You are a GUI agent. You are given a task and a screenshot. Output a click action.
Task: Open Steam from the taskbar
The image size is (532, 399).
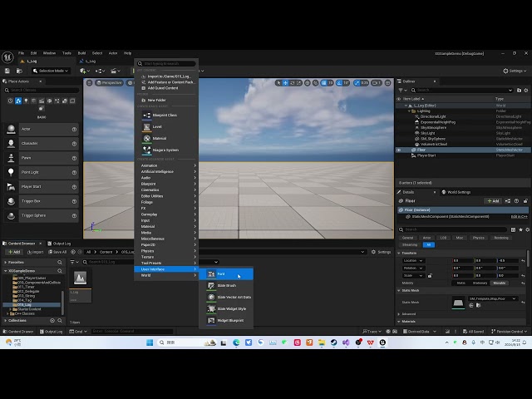point(333,342)
